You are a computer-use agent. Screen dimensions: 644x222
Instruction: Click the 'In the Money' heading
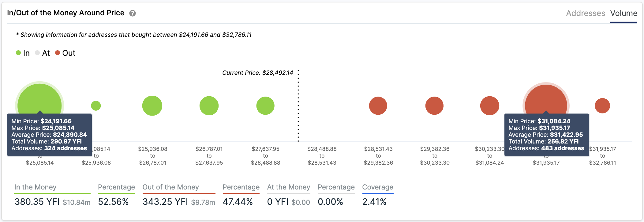click(x=36, y=187)
